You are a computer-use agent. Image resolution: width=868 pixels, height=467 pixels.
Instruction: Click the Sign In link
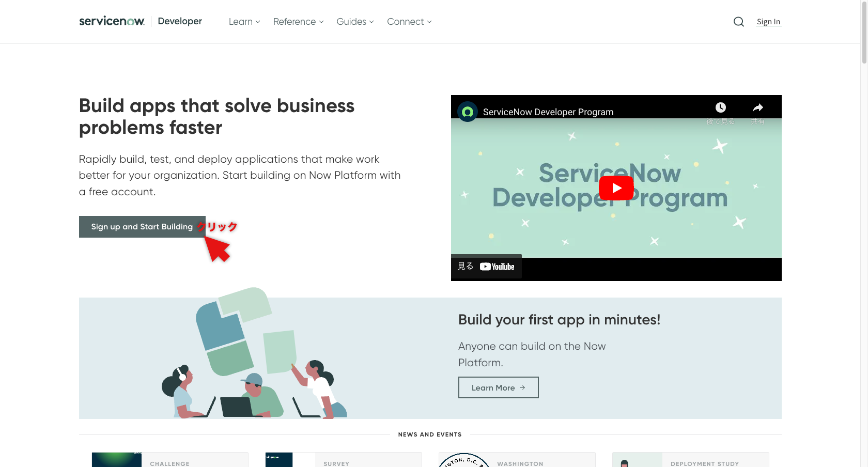coord(768,22)
